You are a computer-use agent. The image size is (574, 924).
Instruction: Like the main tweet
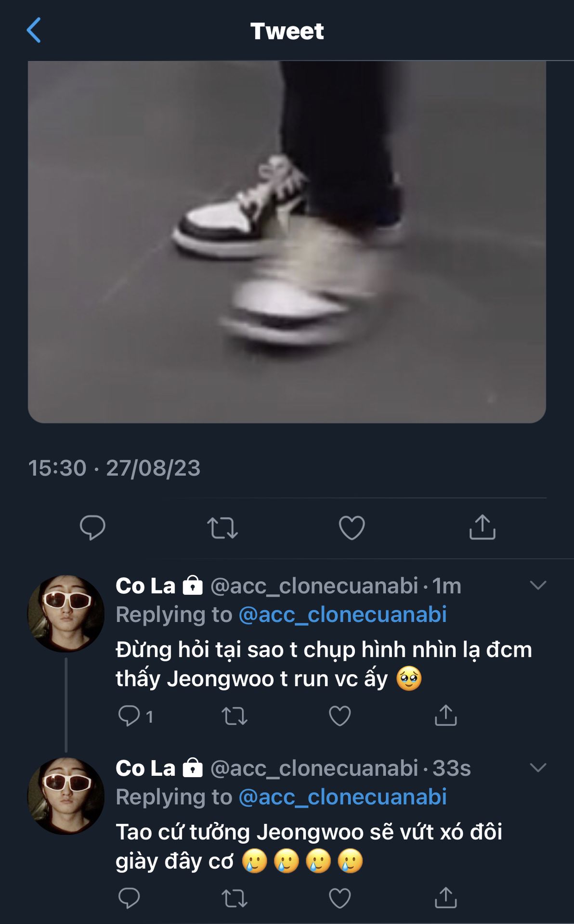352,527
